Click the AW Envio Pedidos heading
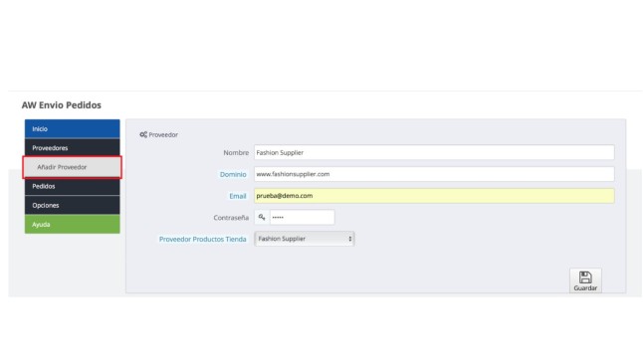 click(62, 105)
